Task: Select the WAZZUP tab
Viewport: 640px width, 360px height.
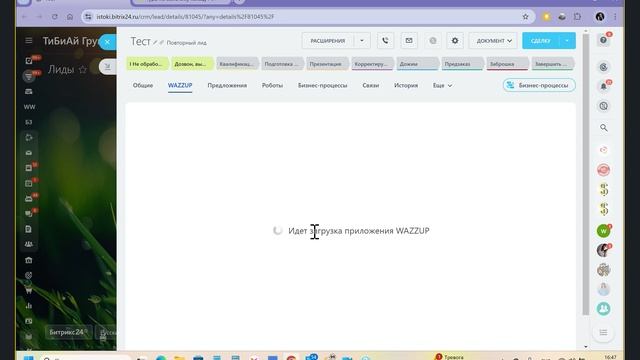Action: pyautogui.click(x=180, y=85)
